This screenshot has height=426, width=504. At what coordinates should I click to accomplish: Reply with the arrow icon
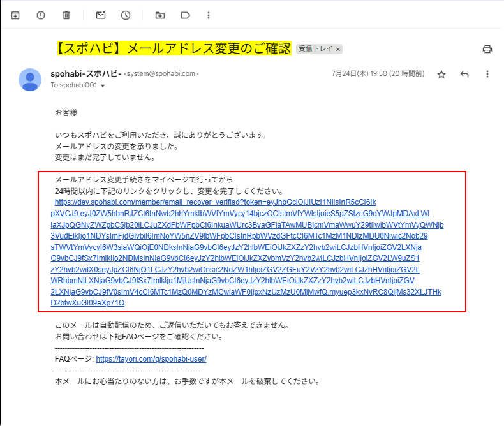[464, 74]
